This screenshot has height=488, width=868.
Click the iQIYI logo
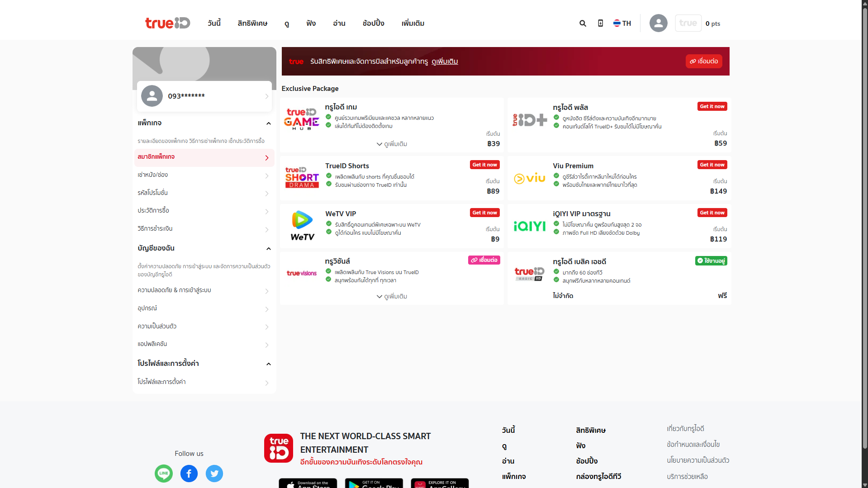pos(530,226)
